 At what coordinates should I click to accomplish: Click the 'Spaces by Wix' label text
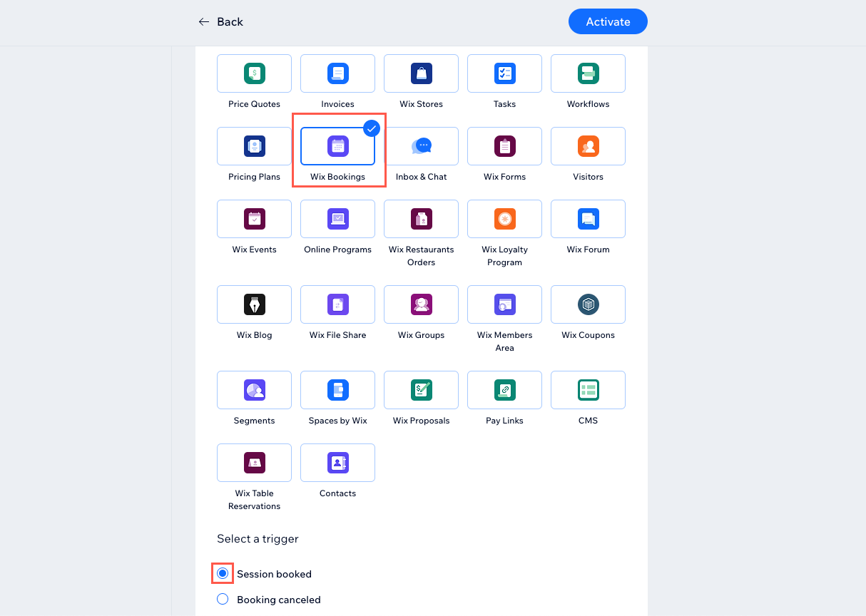pos(337,421)
